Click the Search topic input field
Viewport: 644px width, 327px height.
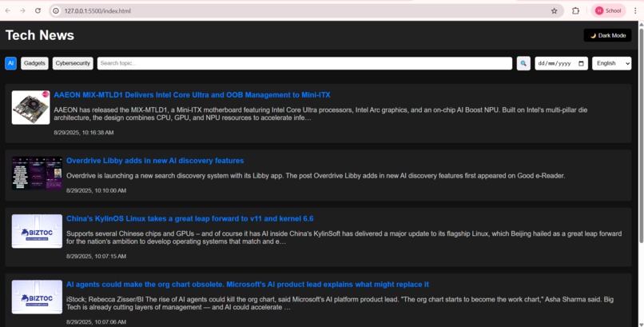click(304, 63)
